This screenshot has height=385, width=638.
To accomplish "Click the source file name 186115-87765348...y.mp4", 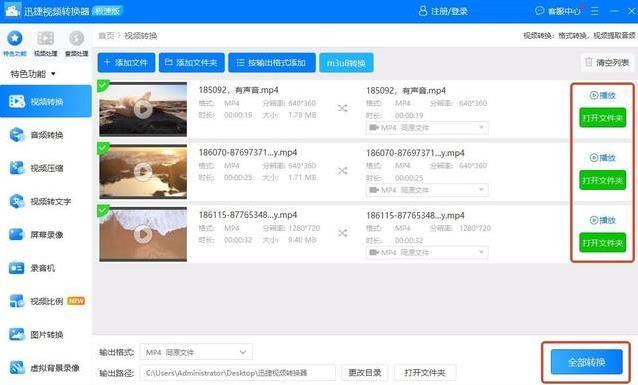I will [x=248, y=215].
